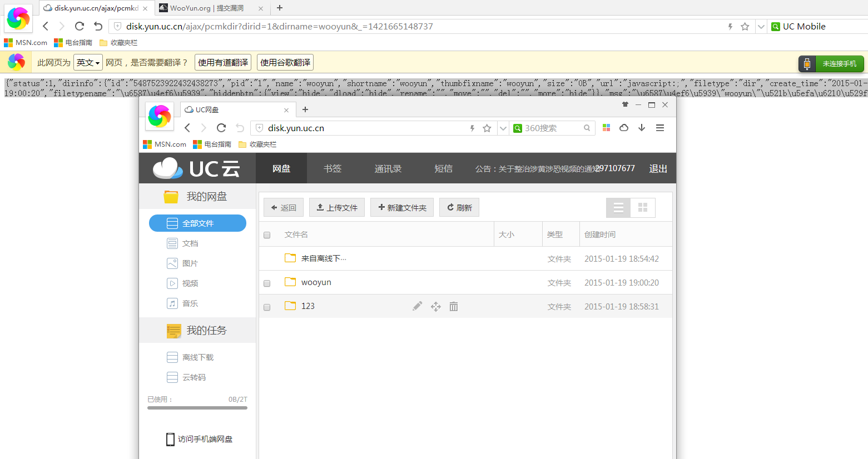Click 未连接手机 green button
The width and height of the screenshot is (868, 459).
coord(831,64)
